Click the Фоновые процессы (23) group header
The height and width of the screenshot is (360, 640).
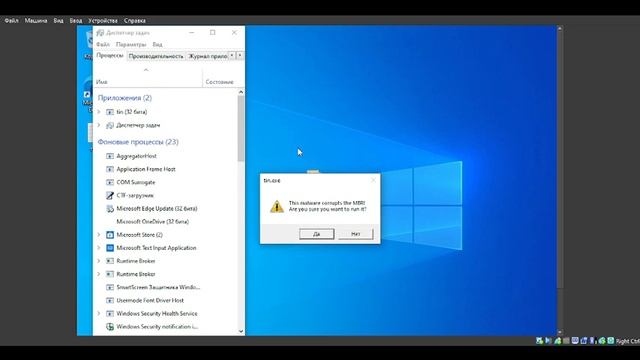pyautogui.click(x=138, y=142)
